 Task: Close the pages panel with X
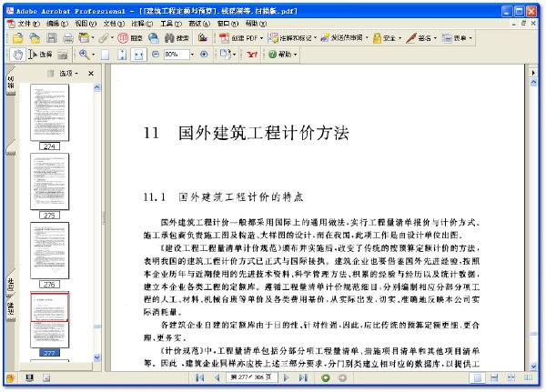(x=91, y=74)
